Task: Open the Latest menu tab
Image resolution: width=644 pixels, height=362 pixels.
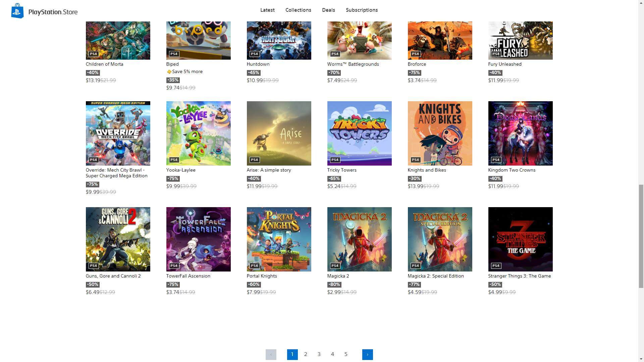Action: click(x=267, y=10)
